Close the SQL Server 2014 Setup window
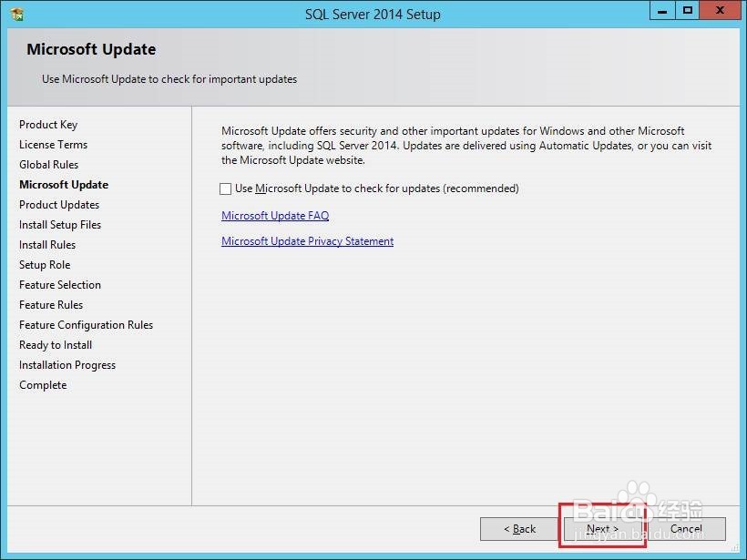Screen dimensions: 747x560 coord(720,11)
